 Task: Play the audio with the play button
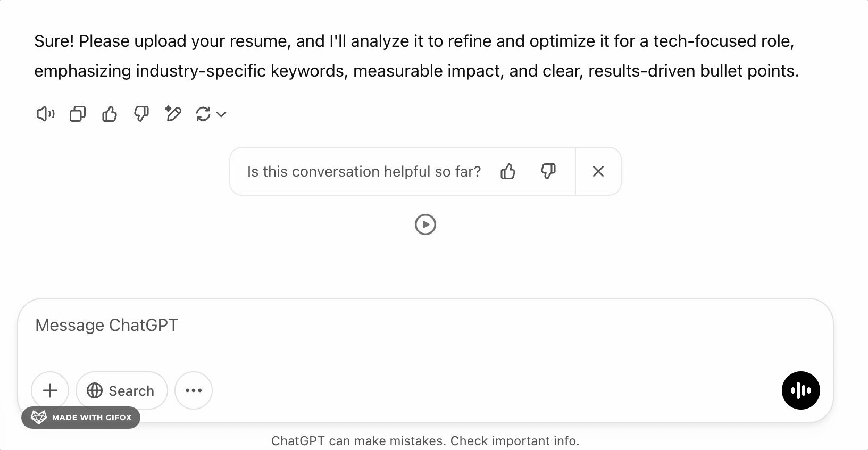click(425, 224)
